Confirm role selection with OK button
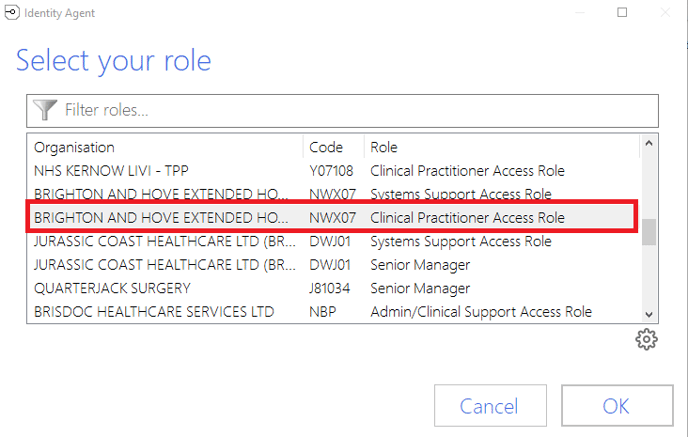The image size is (688, 437). coord(615,406)
